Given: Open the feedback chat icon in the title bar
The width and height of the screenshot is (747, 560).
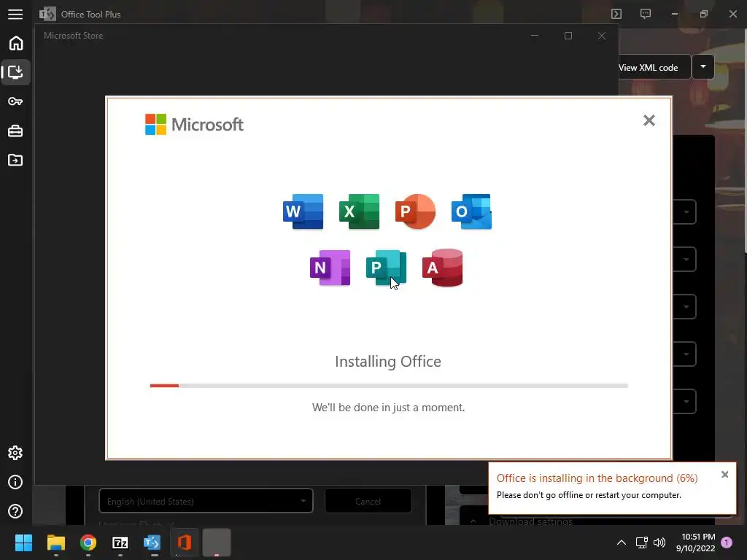Looking at the screenshot, I should coord(646,14).
